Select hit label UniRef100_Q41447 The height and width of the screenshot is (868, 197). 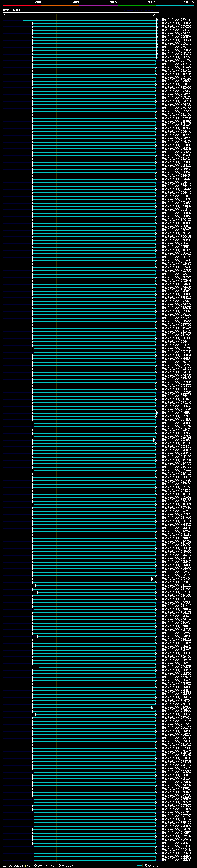pos(176,64)
